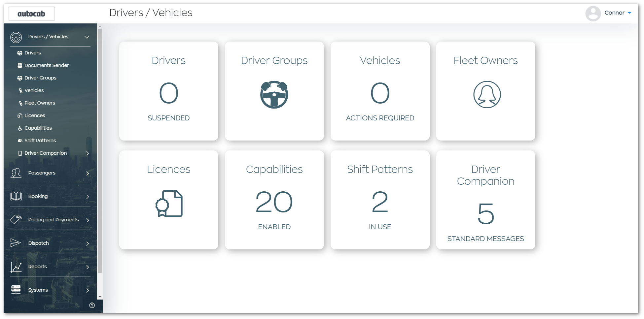Click the Pricing and Payments tag icon
Screen dimensions: 644x319
pos(16,219)
